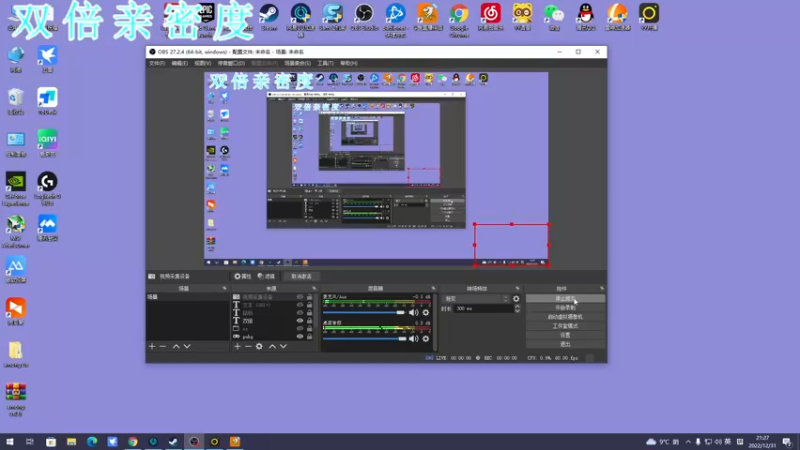
Task: Open the Scene Collection menu
Action: (x=297, y=63)
